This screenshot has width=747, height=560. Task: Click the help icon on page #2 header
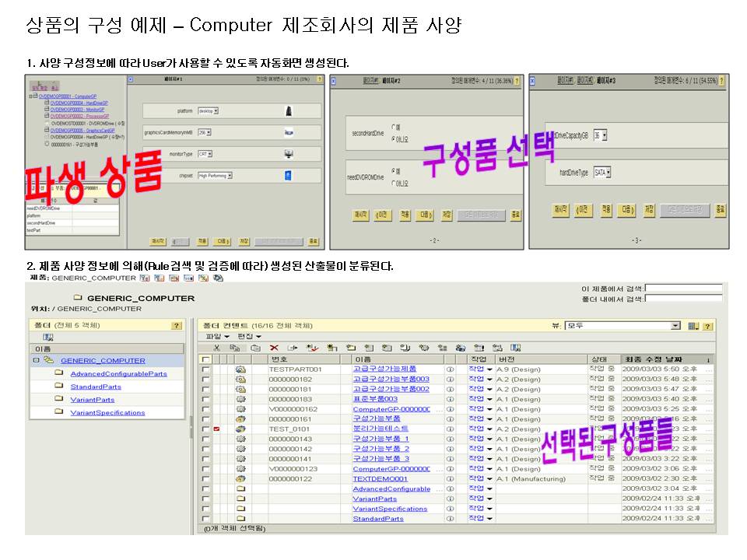[517, 81]
